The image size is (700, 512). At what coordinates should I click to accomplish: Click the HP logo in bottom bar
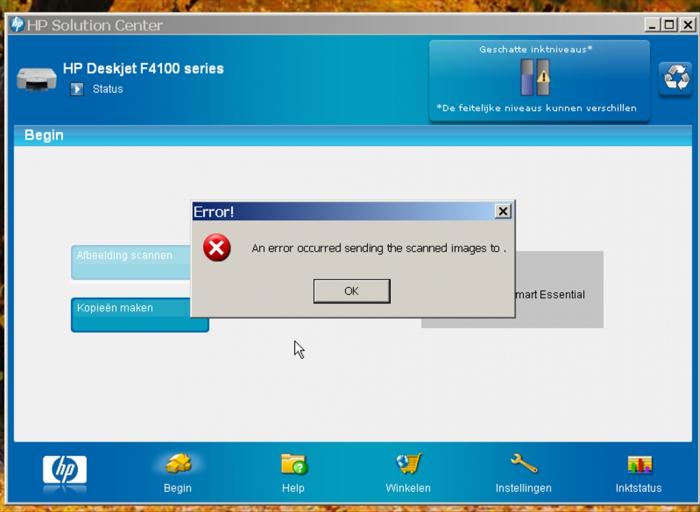[x=65, y=470]
